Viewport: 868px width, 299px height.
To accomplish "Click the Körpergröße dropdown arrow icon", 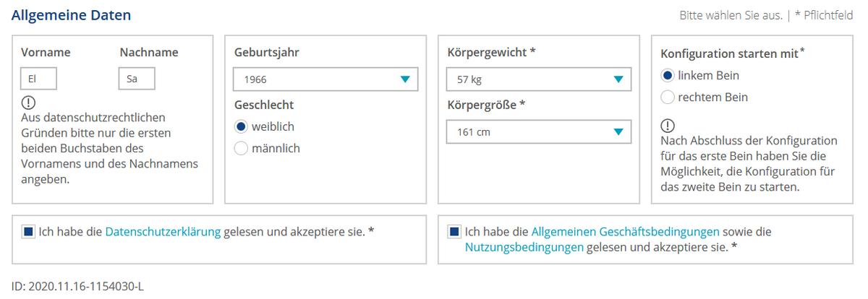I will [618, 132].
